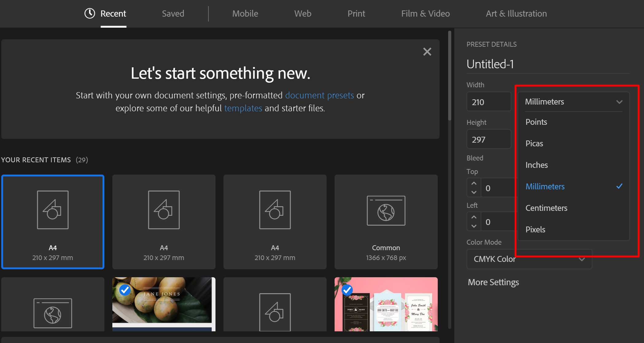The width and height of the screenshot is (644, 343).
Task: Select the Print tab
Action: coord(356,14)
